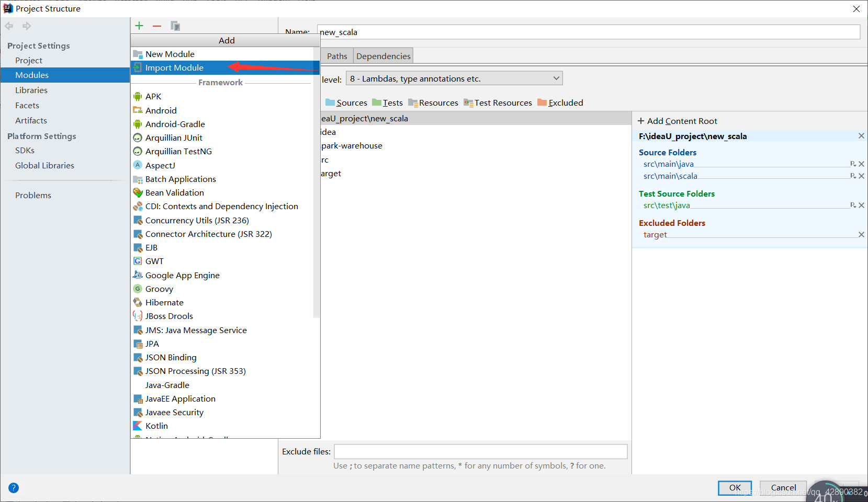
Task: Click the green plus Add icon
Action: (x=139, y=26)
